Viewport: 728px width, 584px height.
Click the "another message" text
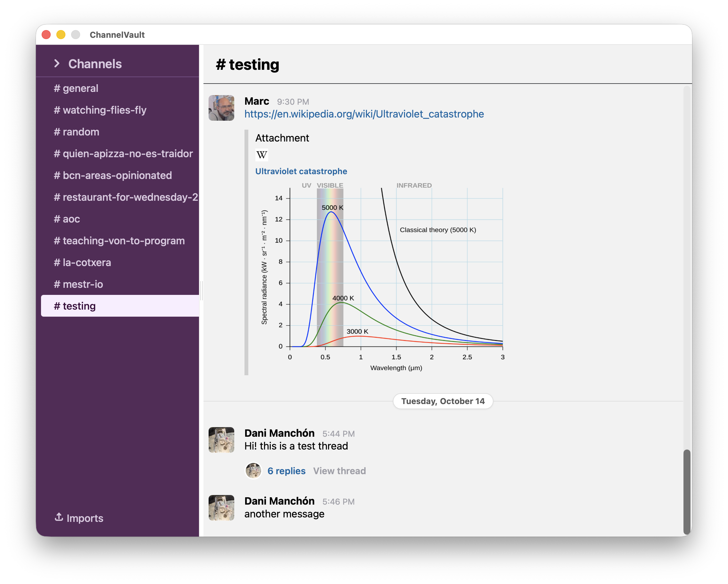284,514
